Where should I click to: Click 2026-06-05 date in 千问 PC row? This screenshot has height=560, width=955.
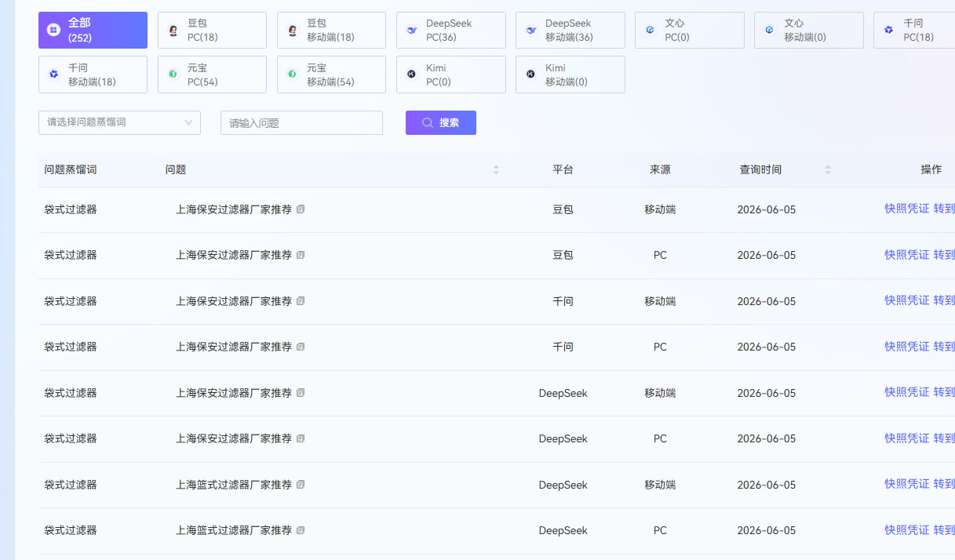pos(767,347)
